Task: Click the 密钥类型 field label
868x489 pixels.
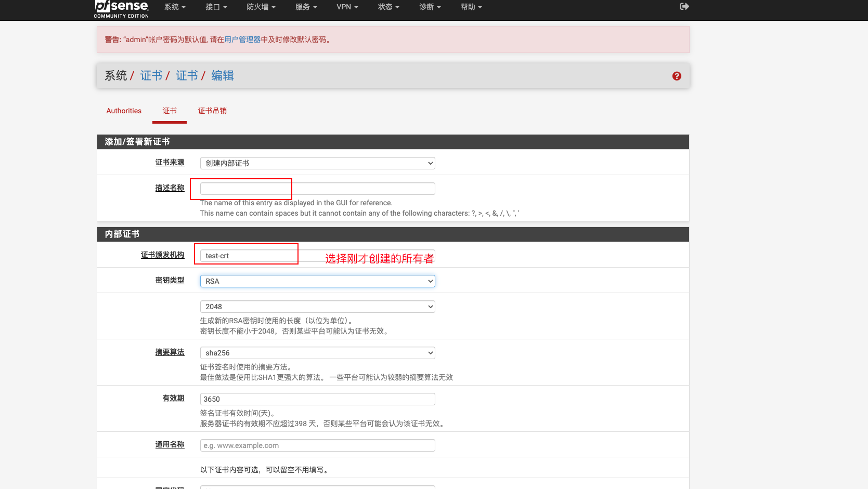Action: (170, 281)
